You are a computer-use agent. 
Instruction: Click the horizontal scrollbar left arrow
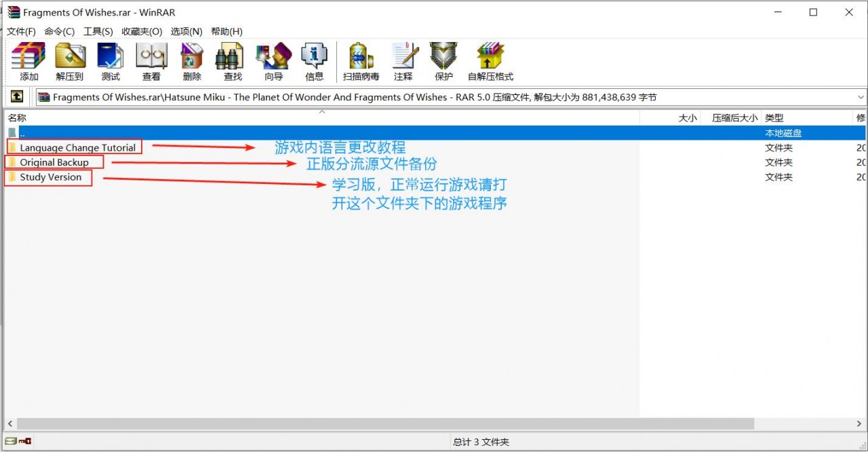9,423
